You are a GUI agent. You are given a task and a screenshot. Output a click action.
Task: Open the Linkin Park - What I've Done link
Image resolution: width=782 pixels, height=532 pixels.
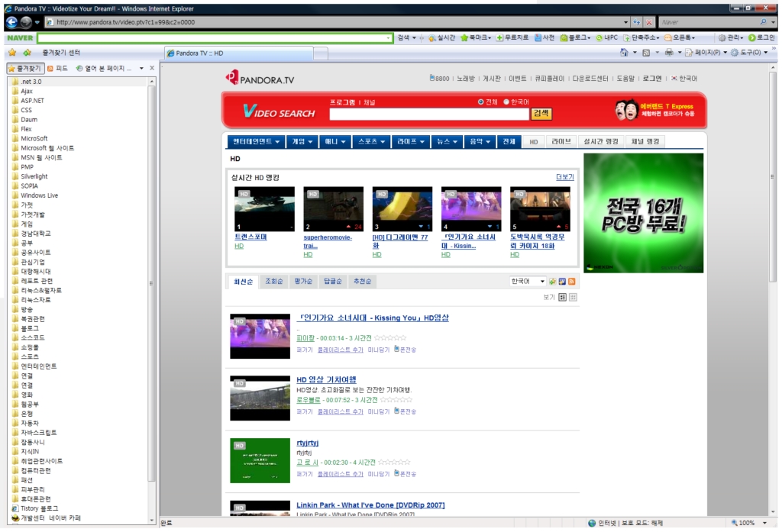click(370, 505)
